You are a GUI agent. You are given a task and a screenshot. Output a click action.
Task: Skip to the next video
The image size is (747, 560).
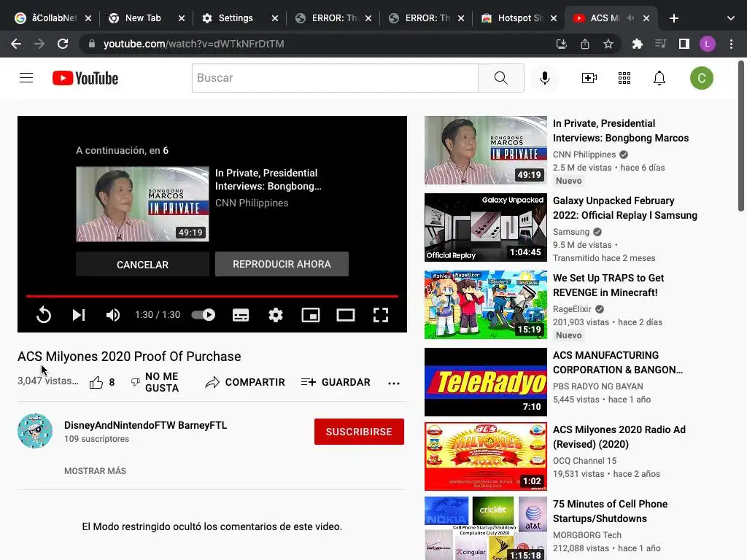pos(79,315)
